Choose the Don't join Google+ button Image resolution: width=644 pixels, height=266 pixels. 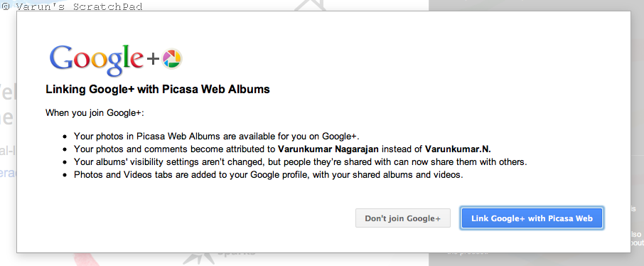click(403, 218)
